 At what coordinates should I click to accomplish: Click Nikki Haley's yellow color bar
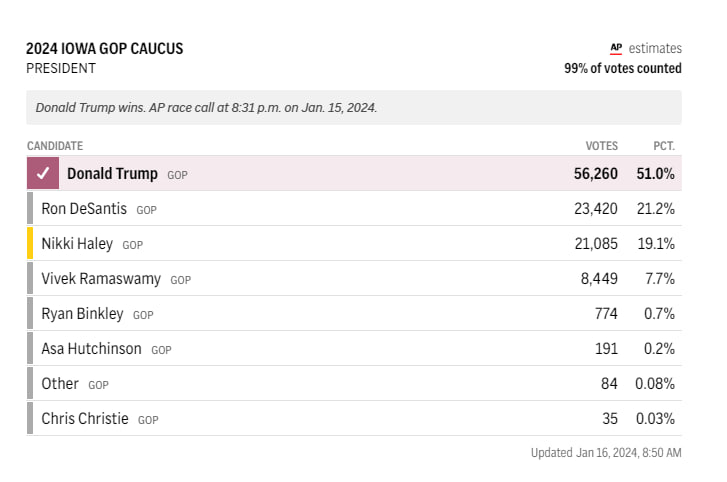pyautogui.click(x=30, y=243)
